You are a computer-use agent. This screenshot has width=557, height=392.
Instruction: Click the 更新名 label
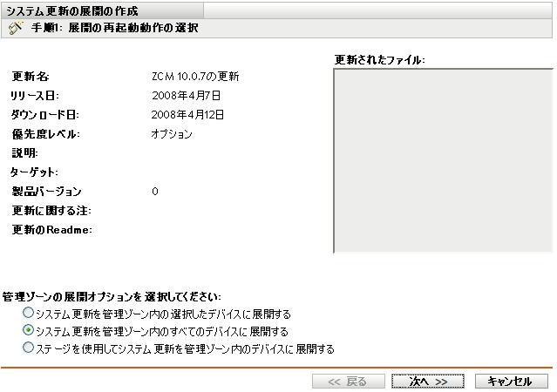click(31, 77)
